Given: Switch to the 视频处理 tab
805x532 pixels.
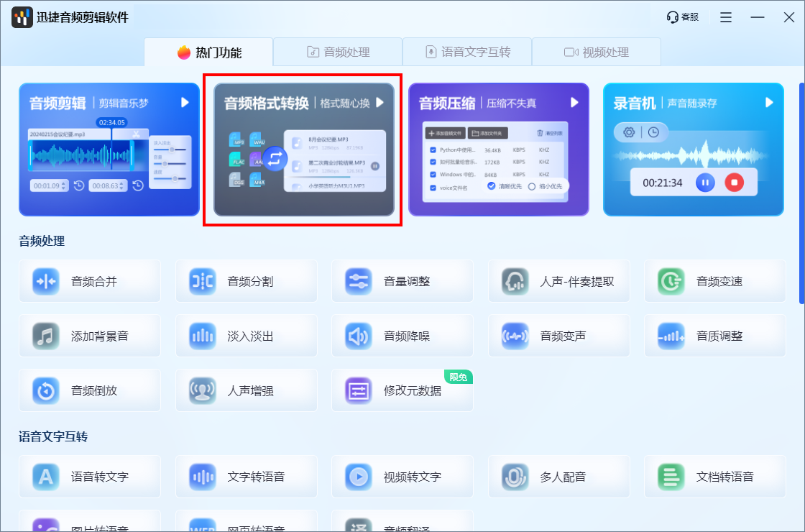Looking at the screenshot, I should pyautogui.click(x=597, y=52).
